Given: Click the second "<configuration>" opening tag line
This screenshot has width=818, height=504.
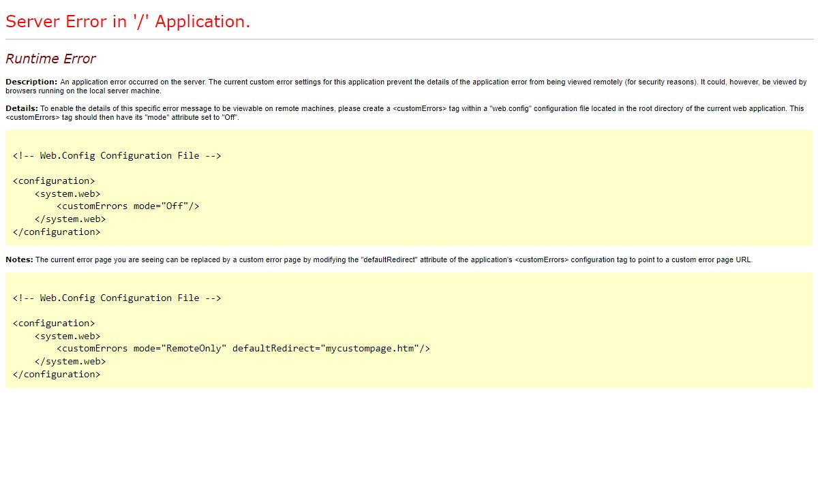Looking at the screenshot, I should 54,323.
